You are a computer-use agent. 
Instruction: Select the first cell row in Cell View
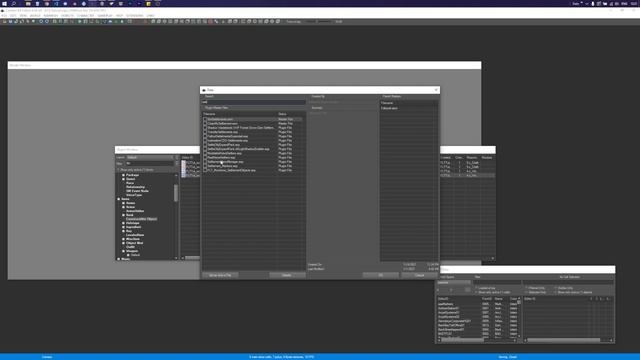[477, 304]
